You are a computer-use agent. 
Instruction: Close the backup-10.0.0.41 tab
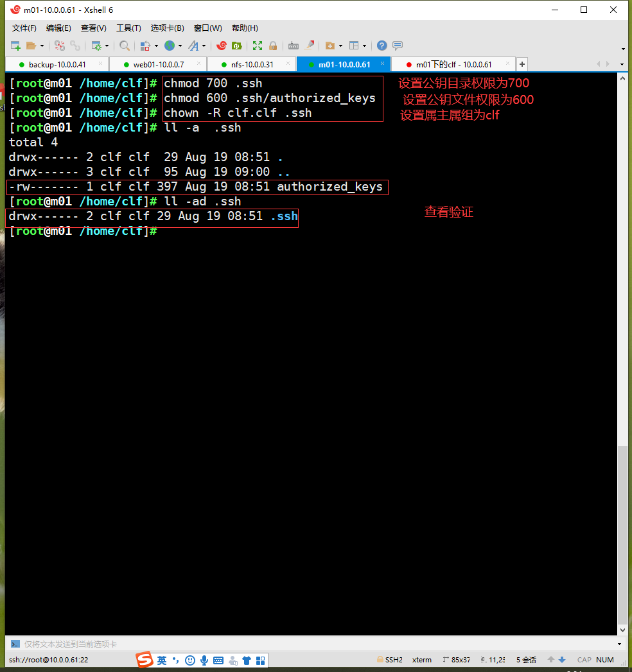point(100,64)
